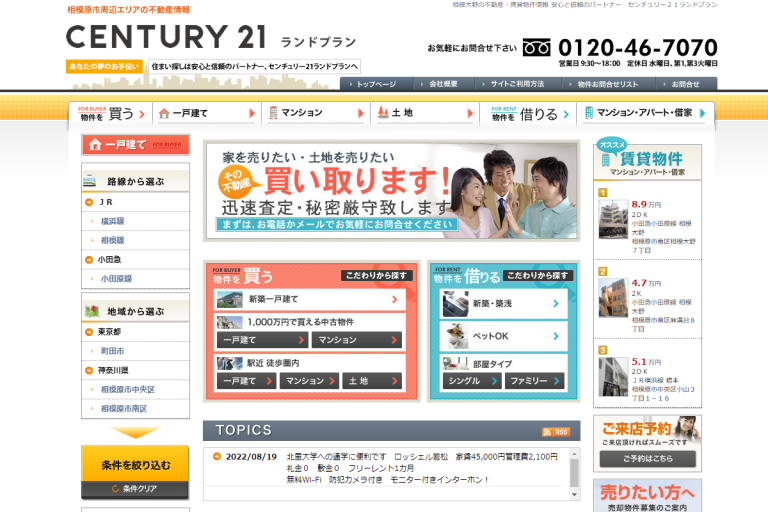Open ペットOK rental listing
Image resolution: width=768 pixels, height=512 pixels.
(504, 336)
